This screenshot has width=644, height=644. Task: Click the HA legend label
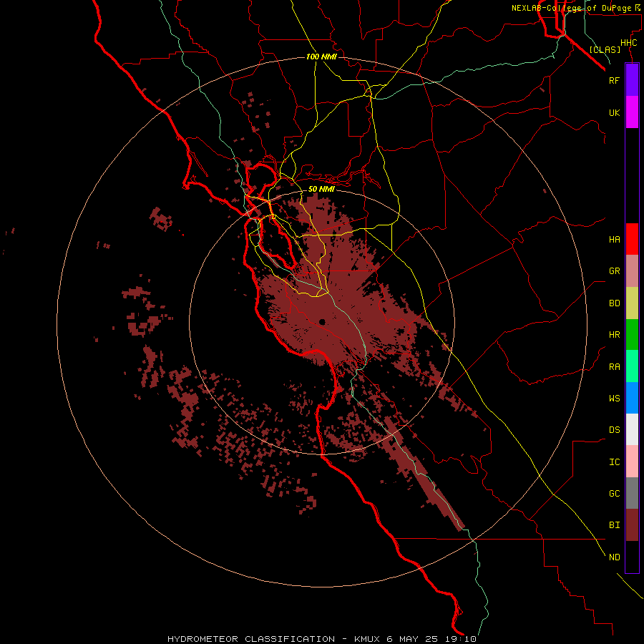click(614, 240)
